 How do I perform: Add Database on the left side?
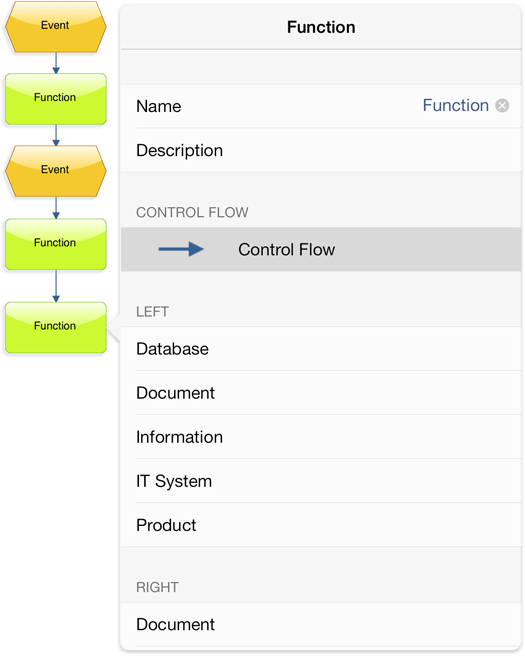[x=321, y=348]
